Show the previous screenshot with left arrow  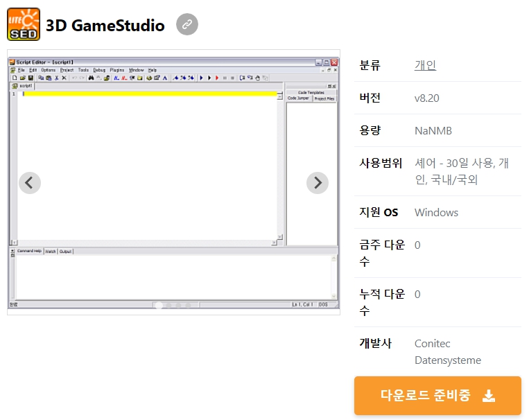30,183
